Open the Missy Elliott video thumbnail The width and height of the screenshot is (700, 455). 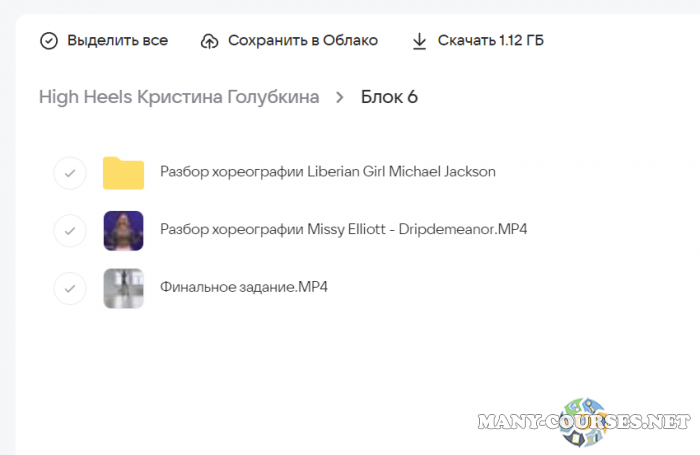(x=123, y=230)
